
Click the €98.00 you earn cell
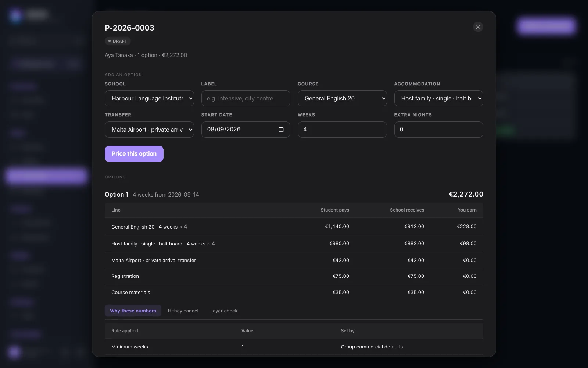[468, 243]
